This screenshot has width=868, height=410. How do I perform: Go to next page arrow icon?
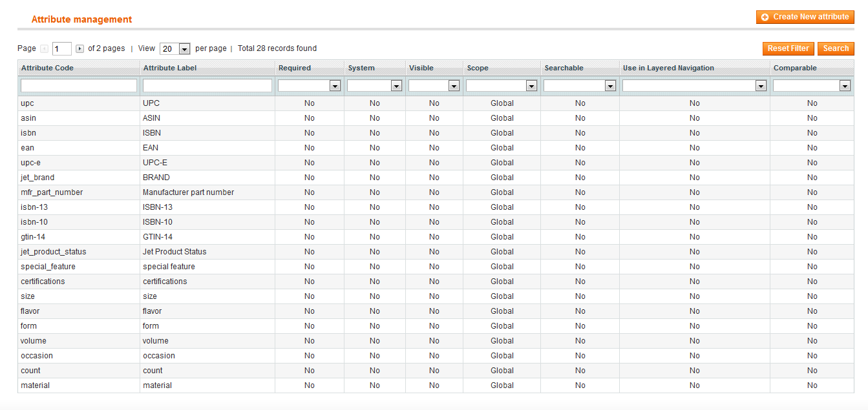(80, 48)
